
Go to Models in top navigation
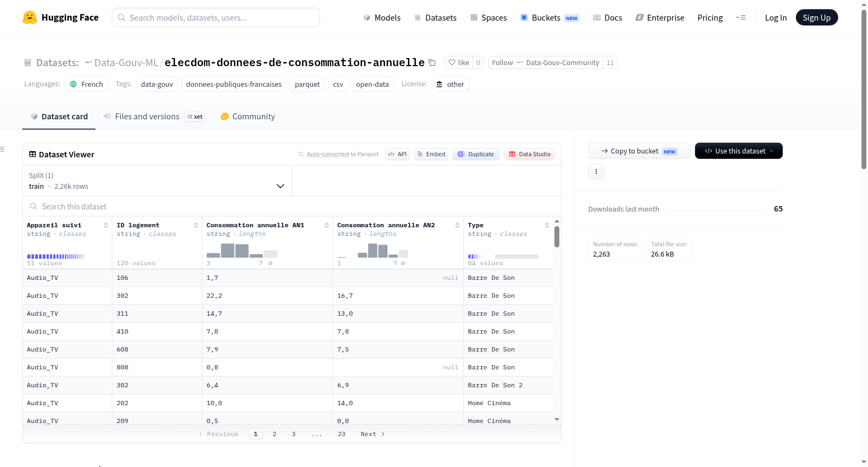(x=382, y=17)
